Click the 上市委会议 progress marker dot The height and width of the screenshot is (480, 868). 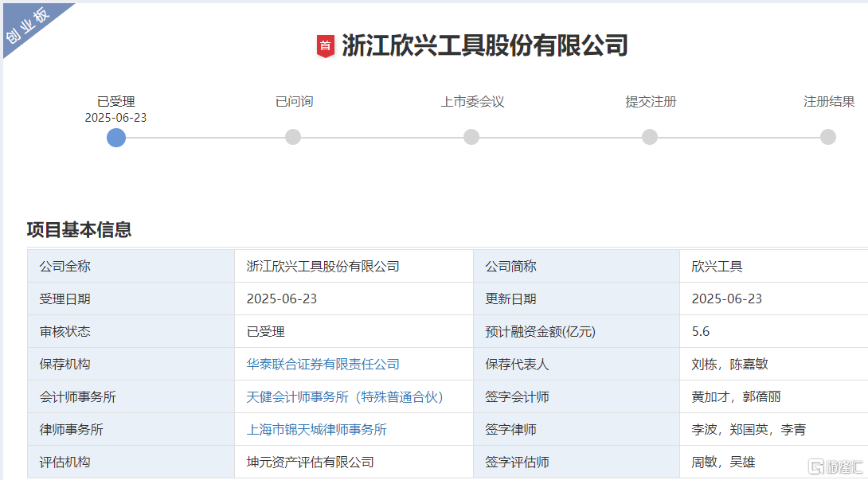[x=471, y=137]
